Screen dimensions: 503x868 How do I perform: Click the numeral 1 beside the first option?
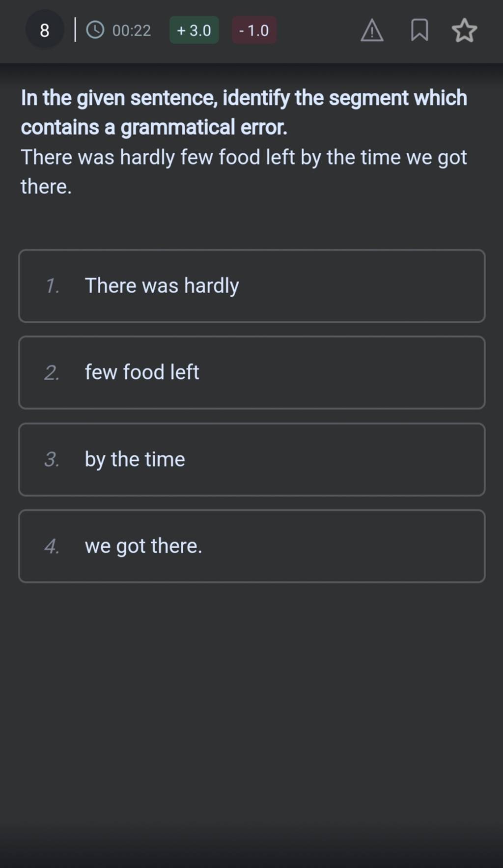52,286
